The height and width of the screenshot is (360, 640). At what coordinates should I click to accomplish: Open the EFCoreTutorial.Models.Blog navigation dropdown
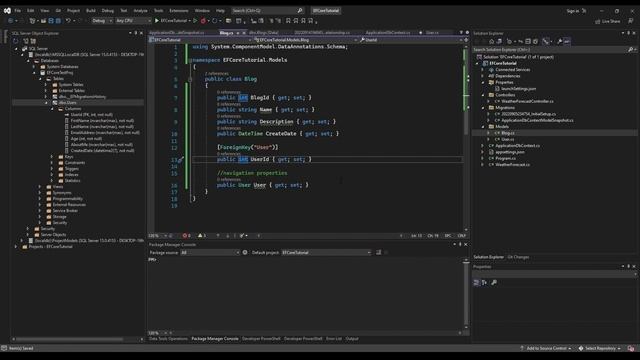[306, 40]
